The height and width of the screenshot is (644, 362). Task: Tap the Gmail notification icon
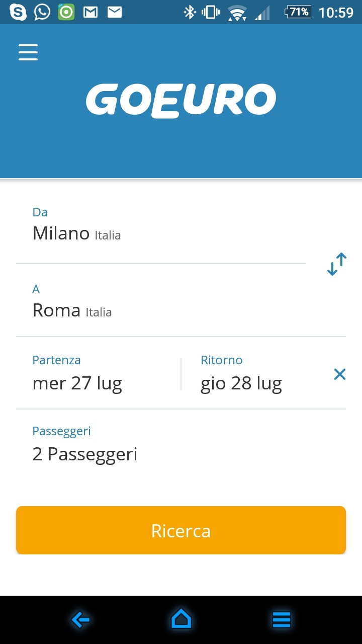click(90, 12)
